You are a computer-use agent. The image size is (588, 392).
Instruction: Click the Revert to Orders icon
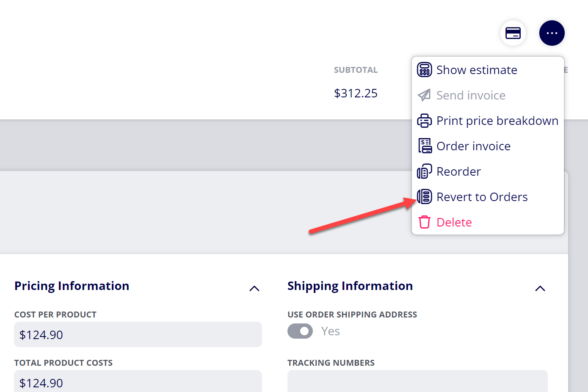click(x=424, y=196)
